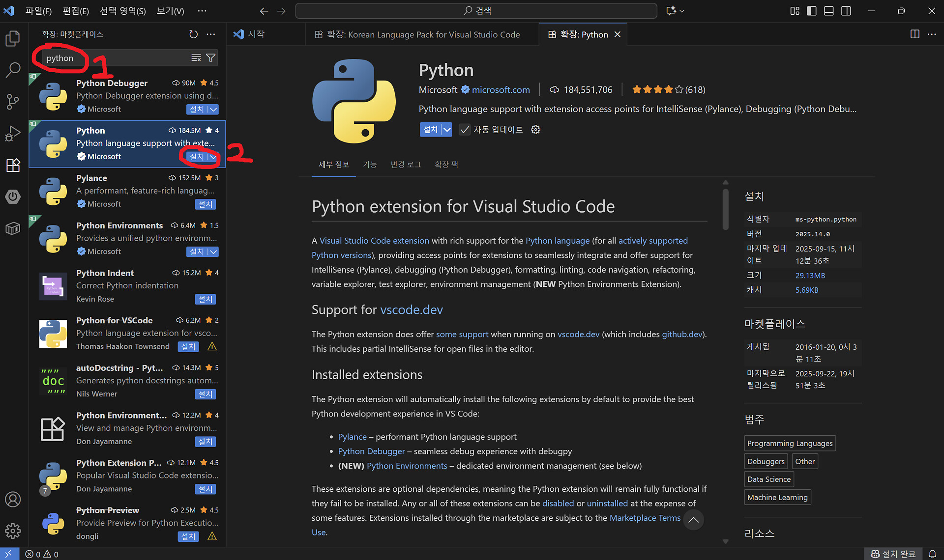Expand install dropdown arrow on Python page
Screen dimensions: 944x560
point(447,130)
